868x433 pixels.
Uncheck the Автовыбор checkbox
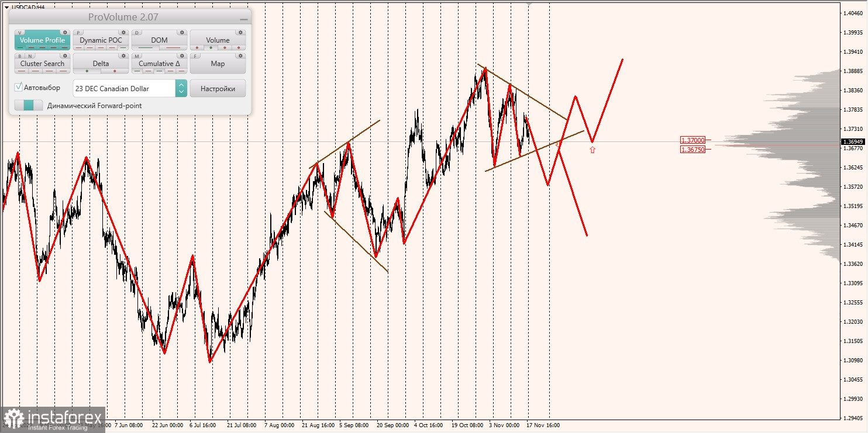[x=19, y=87]
